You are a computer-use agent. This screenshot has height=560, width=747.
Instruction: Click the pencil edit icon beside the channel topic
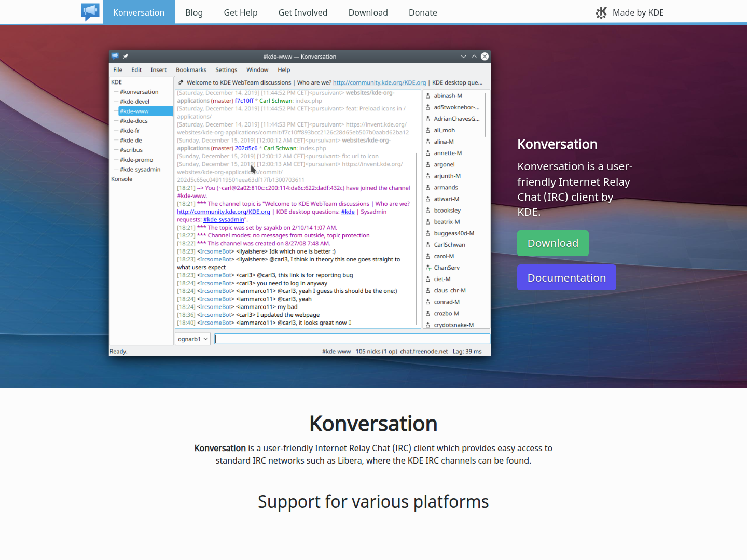pos(181,82)
